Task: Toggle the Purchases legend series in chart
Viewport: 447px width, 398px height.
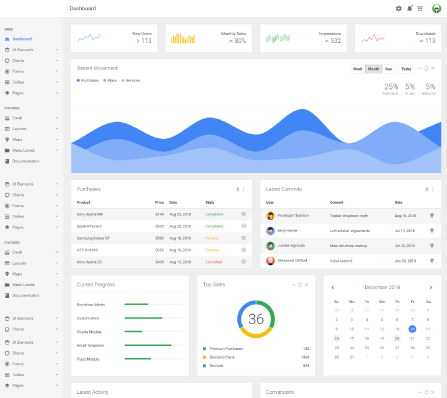Action: (88, 80)
